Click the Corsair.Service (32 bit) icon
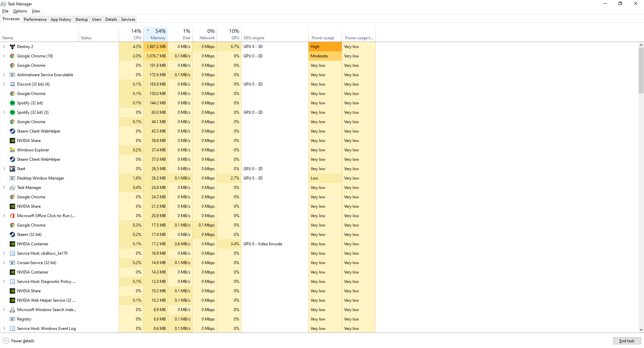 click(12, 263)
